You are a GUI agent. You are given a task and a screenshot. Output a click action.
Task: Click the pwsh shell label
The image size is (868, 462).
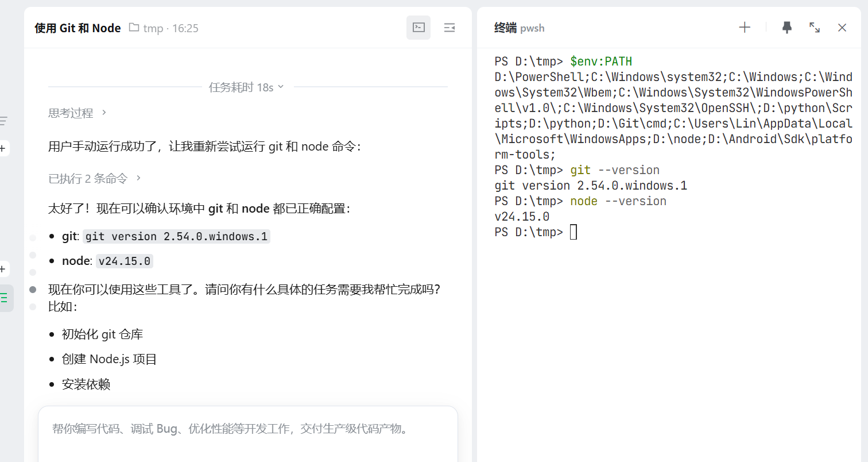click(532, 28)
